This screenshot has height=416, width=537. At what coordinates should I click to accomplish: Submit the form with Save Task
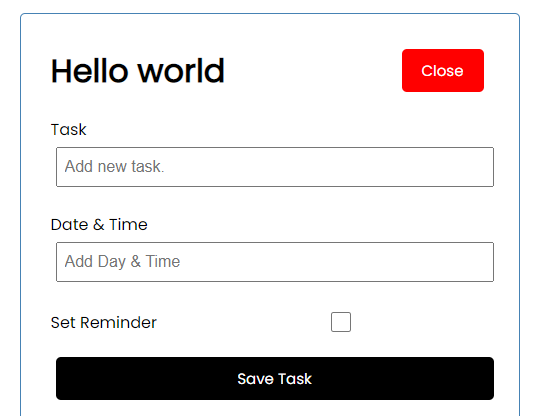[275, 378]
